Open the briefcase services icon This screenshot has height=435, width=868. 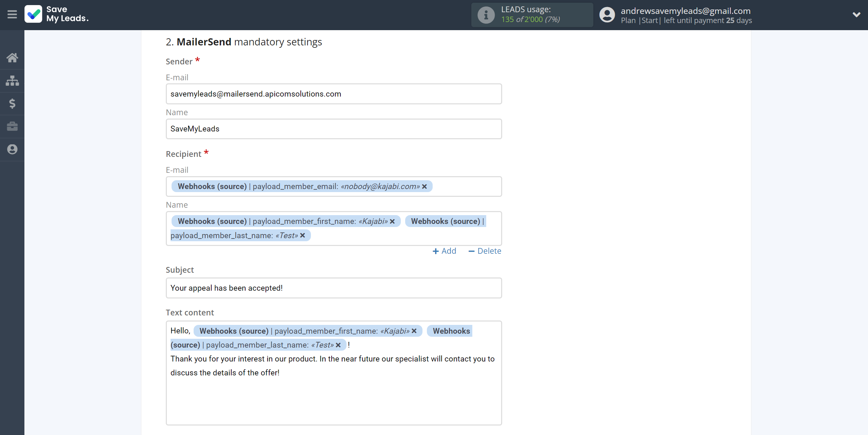(x=12, y=126)
